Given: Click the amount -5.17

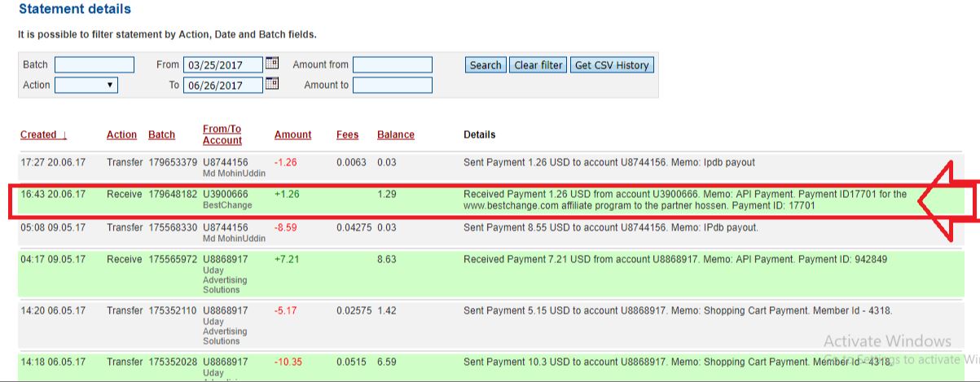Looking at the screenshot, I should click(286, 310).
